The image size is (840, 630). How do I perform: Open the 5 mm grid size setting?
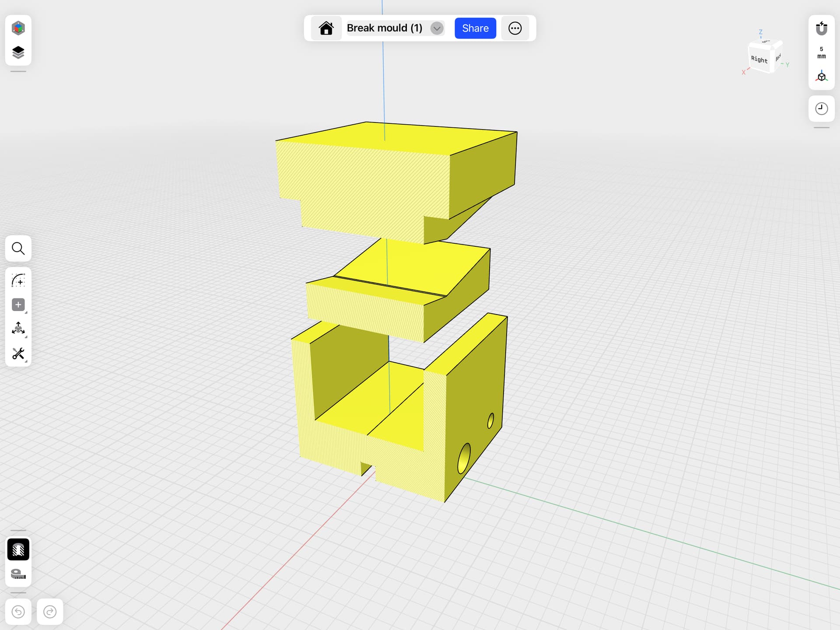tap(822, 52)
